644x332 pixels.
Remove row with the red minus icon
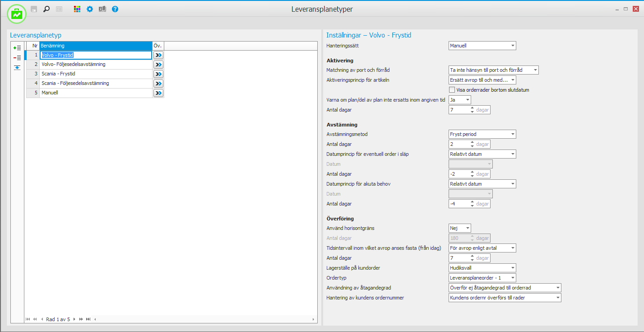coord(17,58)
